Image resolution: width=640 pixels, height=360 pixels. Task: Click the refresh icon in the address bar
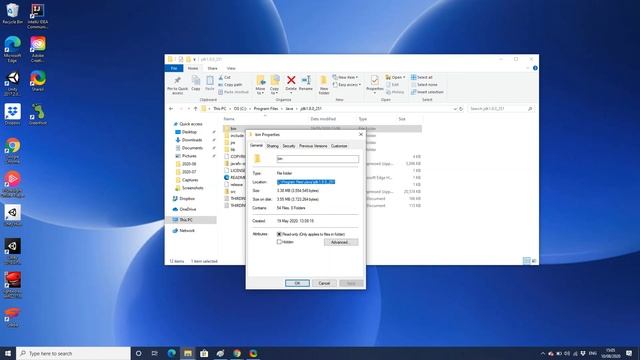point(461,109)
